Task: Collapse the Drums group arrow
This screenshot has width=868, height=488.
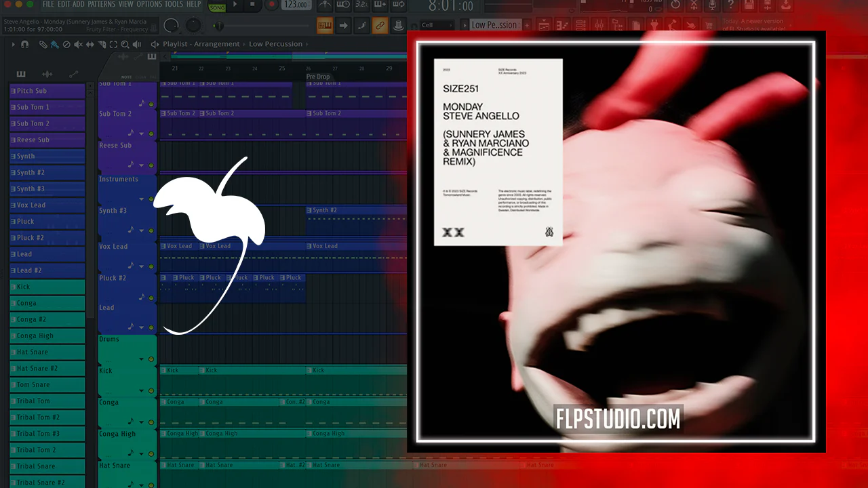Action: coord(142,359)
